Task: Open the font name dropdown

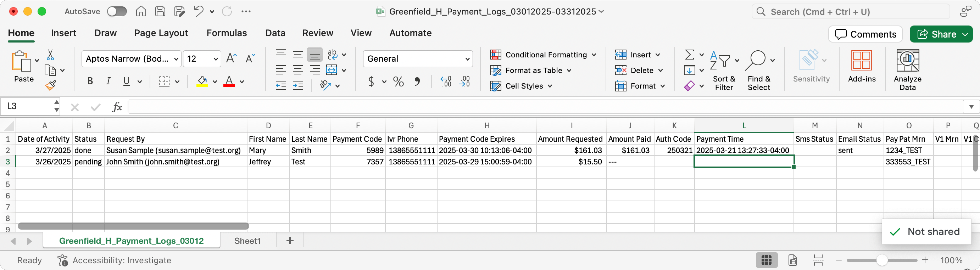Action: click(x=176, y=59)
